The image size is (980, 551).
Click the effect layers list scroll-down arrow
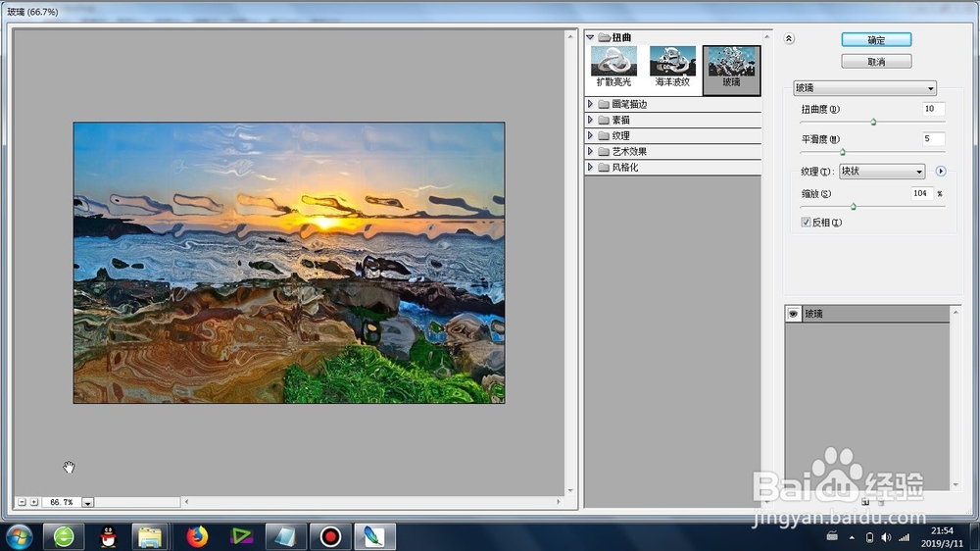(955, 484)
